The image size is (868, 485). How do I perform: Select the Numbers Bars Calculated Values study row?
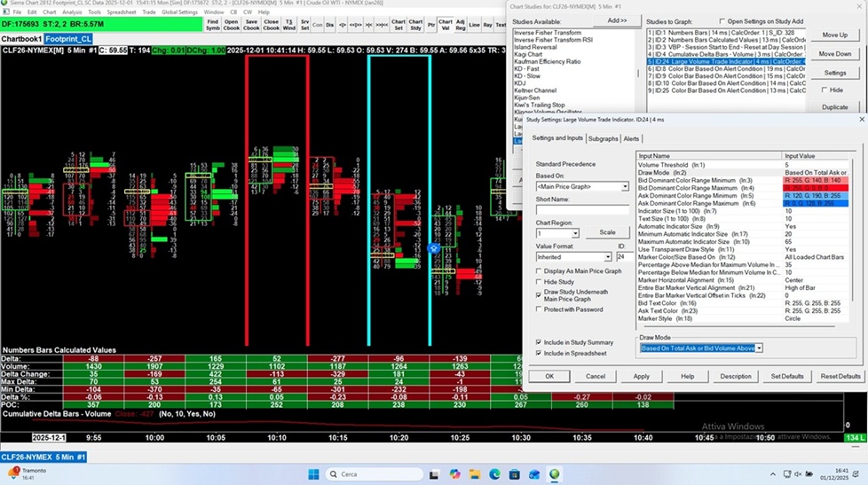[x=727, y=40]
